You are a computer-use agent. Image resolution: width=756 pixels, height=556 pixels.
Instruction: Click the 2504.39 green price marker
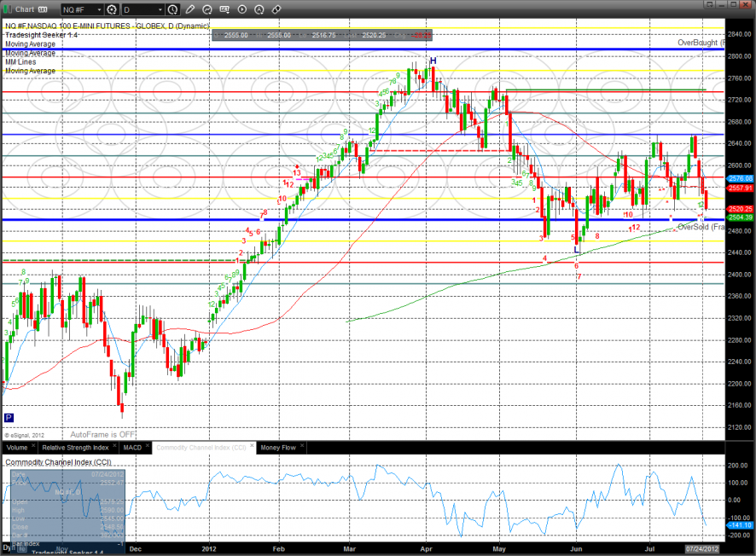740,217
